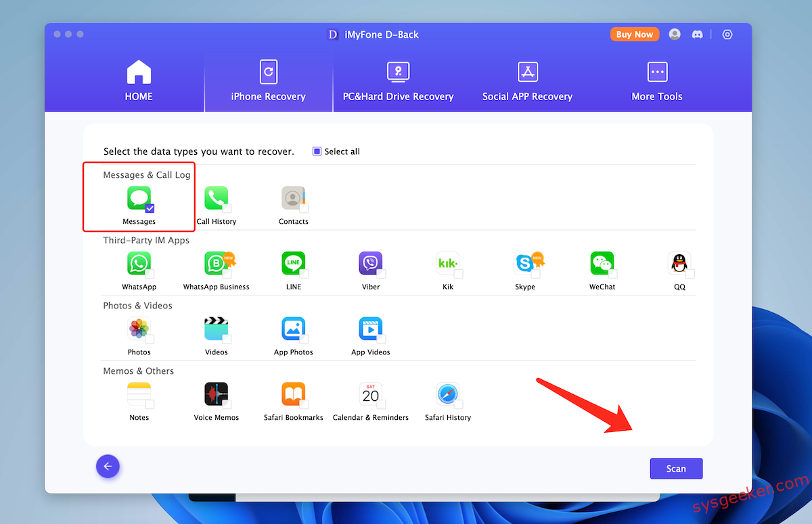The width and height of the screenshot is (812, 524).
Task: Enable the WhatsApp checkbox
Action: coord(150,274)
